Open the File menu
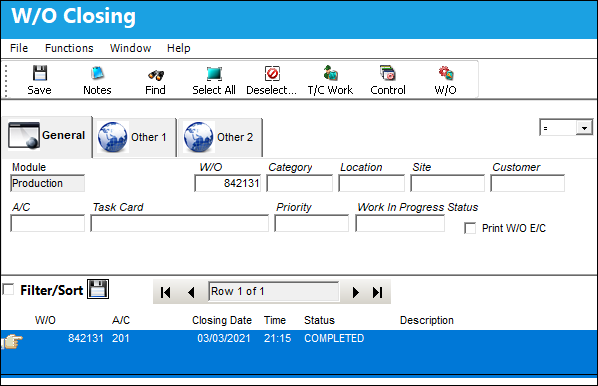The height and width of the screenshot is (386, 598). 19,48
